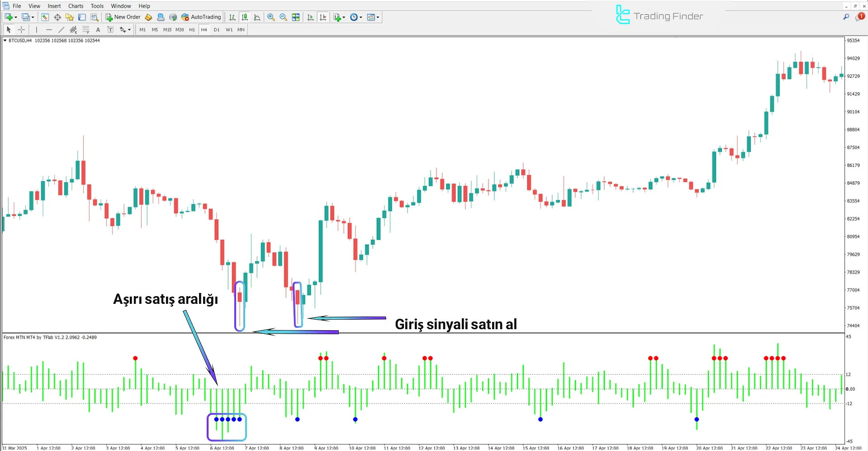This screenshot has width=868, height=451.
Task: Zoom out of the chart
Action: pyautogui.click(x=283, y=17)
